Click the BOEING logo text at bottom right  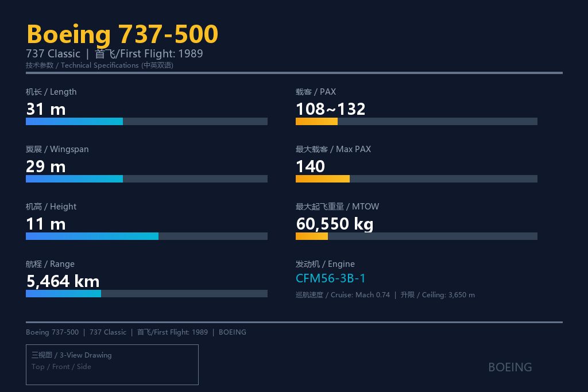point(510,367)
